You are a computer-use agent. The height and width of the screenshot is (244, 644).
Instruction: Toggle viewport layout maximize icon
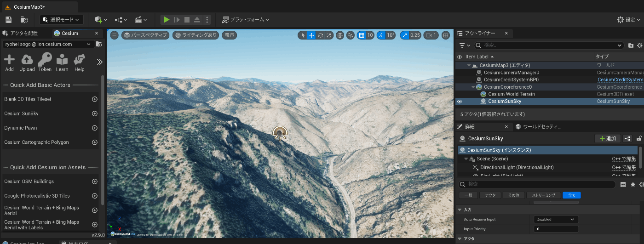coord(445,35)
